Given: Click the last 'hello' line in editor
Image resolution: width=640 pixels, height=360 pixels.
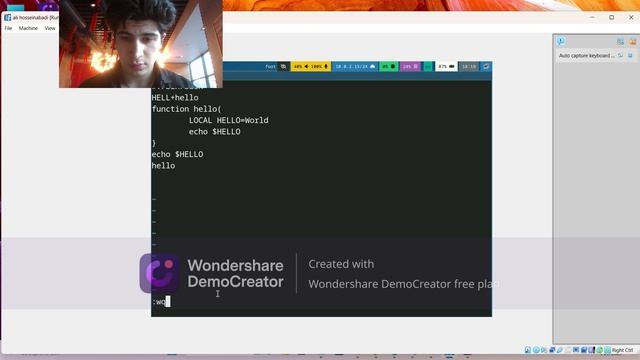Looking at the screenshot, I should tap(163, 166).
